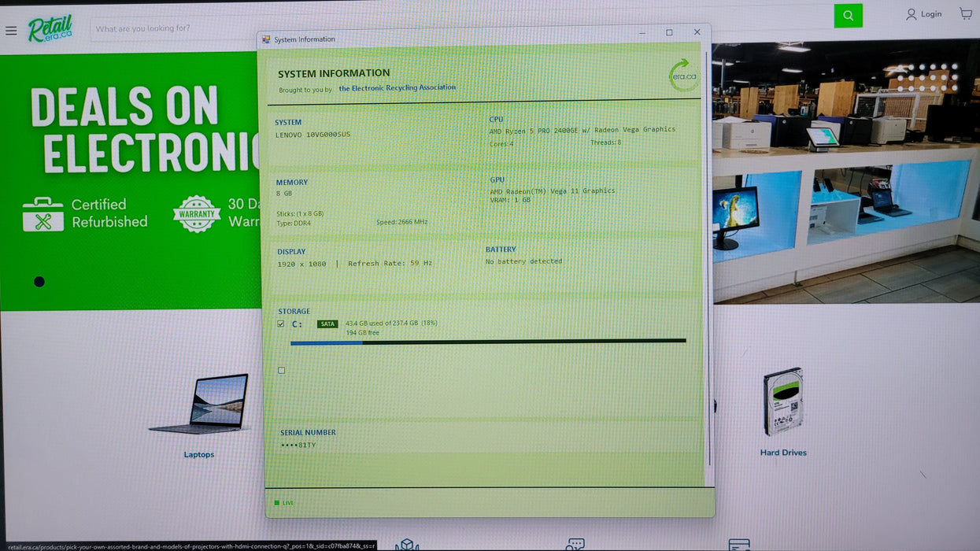Click the Certified Refurbished toolbox icon
Image resolution: width=980 pixels, height=551 pixels.
(43, 214)
